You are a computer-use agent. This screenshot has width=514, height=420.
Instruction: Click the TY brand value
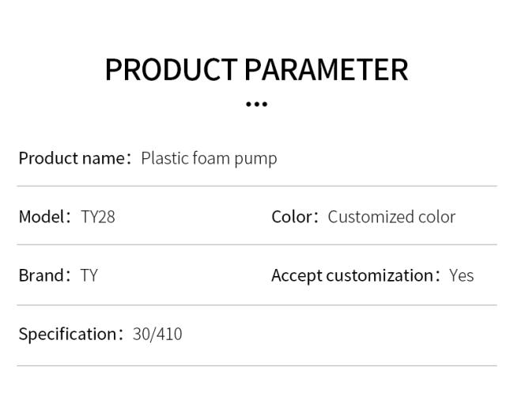coord(89,275)
